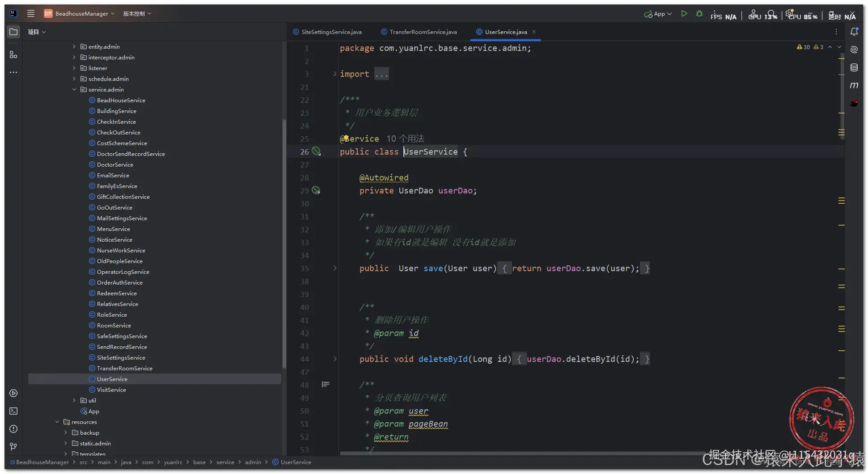Open the BeadhouseManager project dropdown
This screenshot has height=474, width=868.
pos(79,13)
